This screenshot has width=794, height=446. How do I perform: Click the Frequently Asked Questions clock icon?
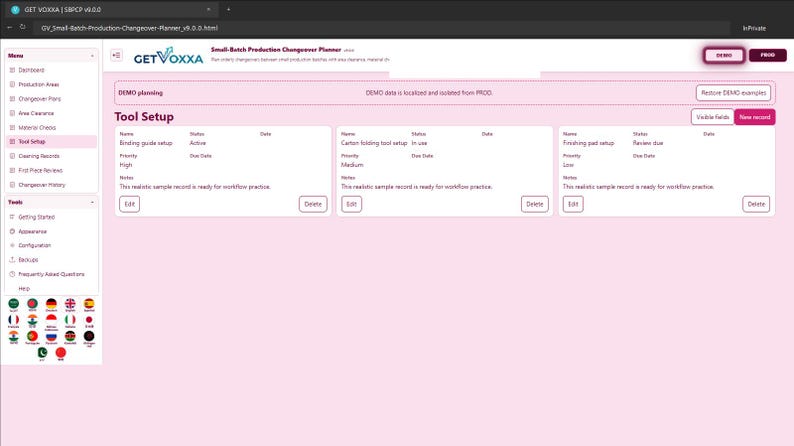tap(12, 274)
